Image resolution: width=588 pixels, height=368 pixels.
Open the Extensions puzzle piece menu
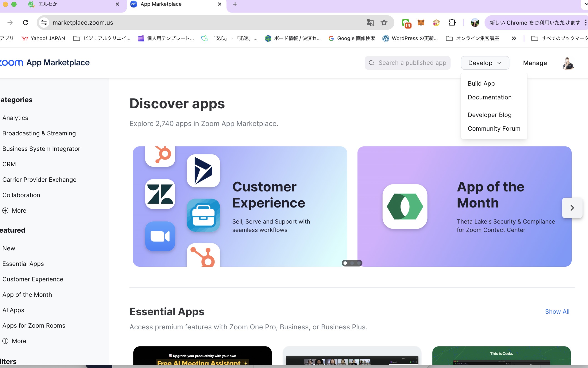(452, 23)
